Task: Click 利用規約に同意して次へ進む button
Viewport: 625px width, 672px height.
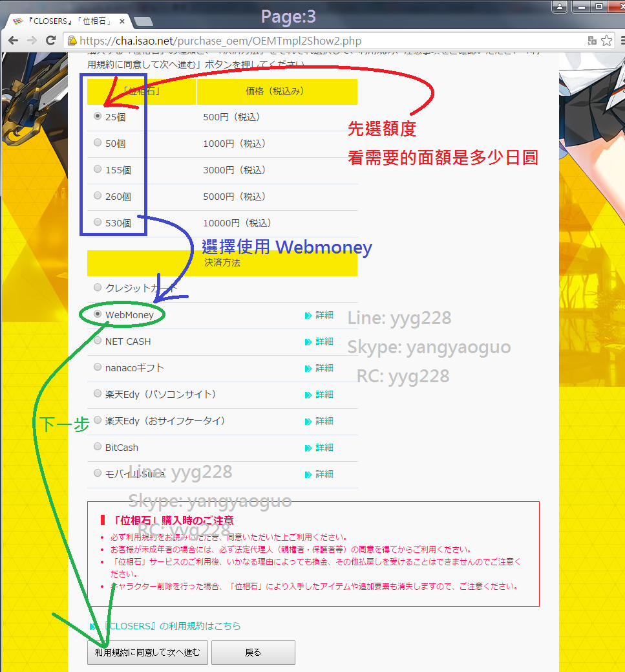Action: (x=147, y=653)
